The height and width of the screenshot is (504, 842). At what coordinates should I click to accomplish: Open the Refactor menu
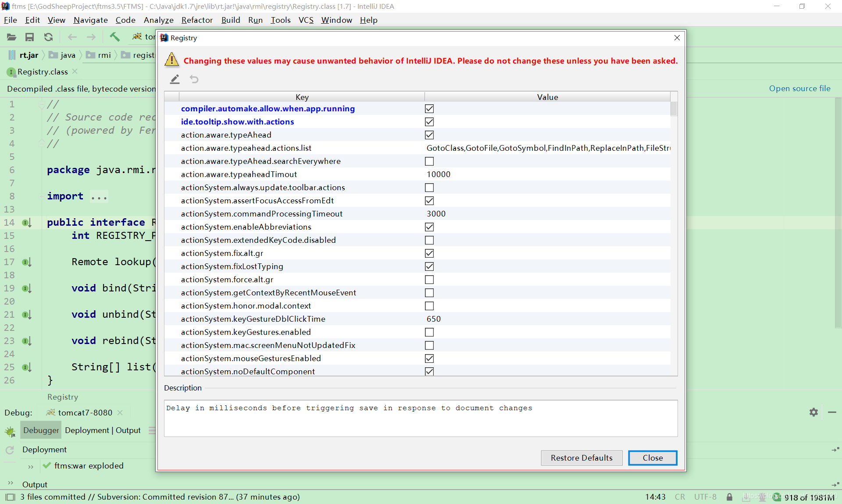(x=197, y=20)
